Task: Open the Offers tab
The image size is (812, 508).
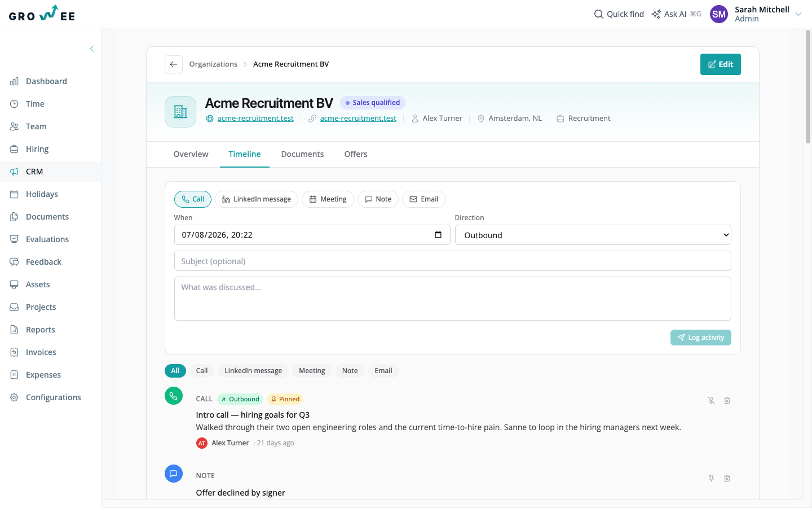Action: [x=356, y=154]
